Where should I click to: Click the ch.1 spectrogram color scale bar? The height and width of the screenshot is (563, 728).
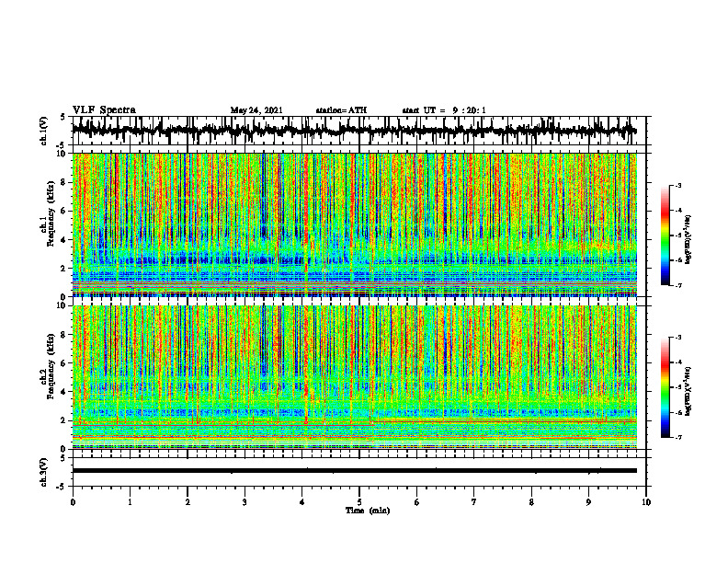pos(665,236)
